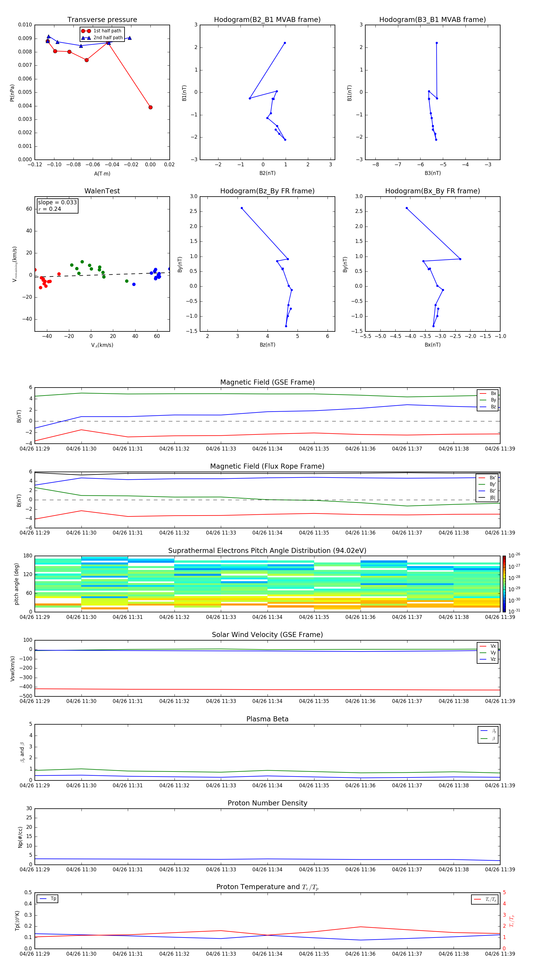Click the 'pitch angle (deg)' axis label
Viewport: 535px width, 980px height.
(x=16, y=584)
